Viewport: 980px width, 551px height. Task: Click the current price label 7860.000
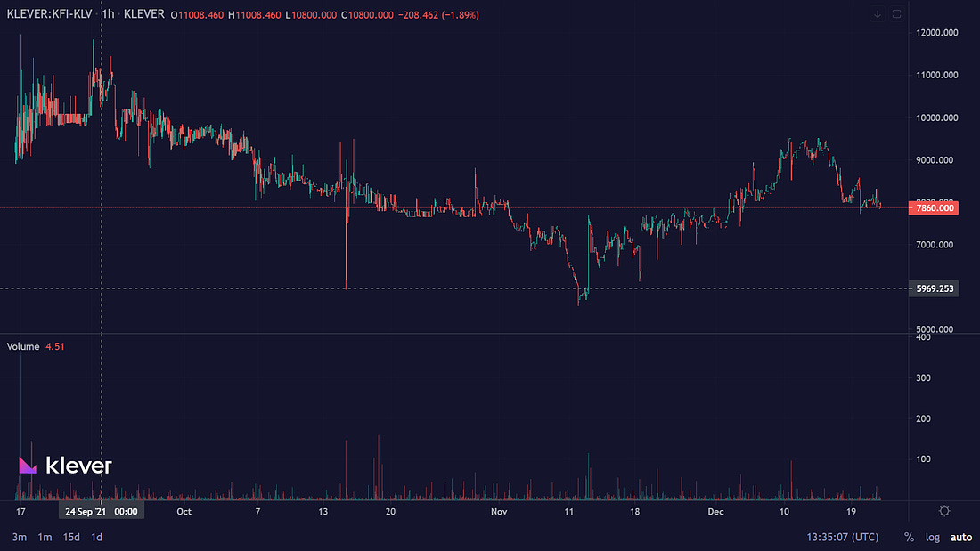(933, 208)
